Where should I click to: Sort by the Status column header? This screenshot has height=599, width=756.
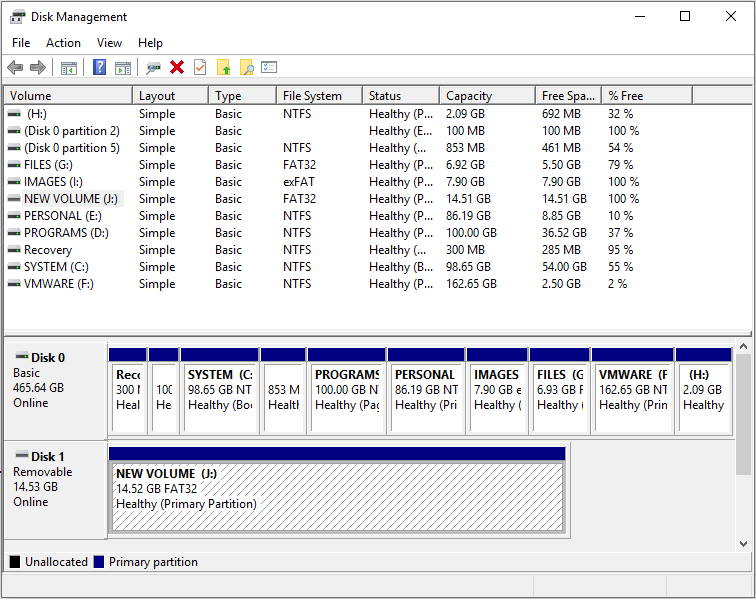pyautogui.click(x=401, y=96)
